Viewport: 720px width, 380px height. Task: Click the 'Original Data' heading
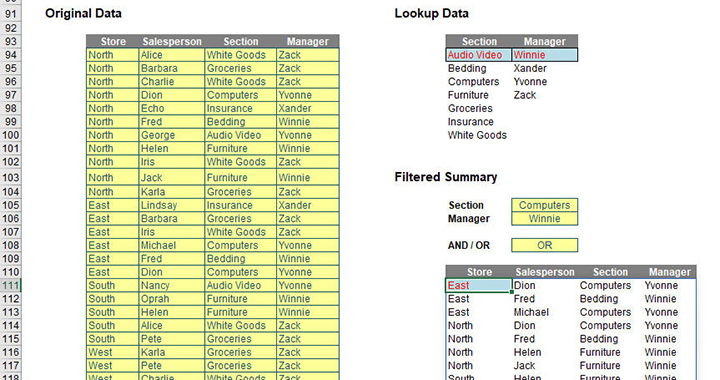(x=83, y=13)
